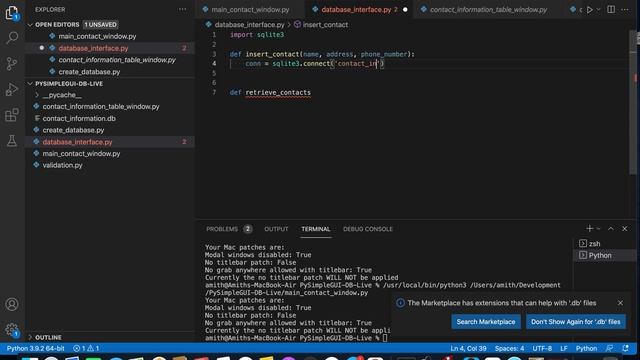Open the Run and Debug view icon

coord(12,89)
